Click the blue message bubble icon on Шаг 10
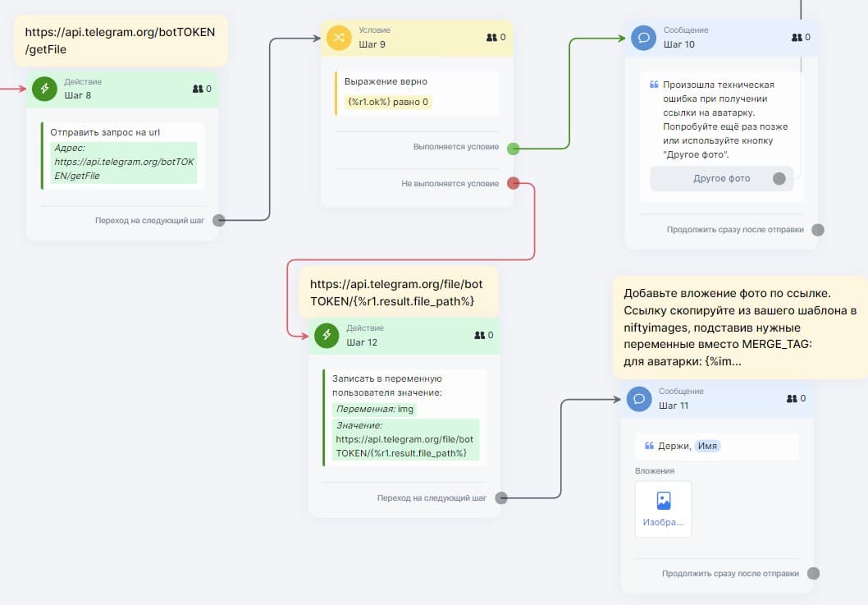The height and width of the screenshot is (605, 868). (x=643, y=38)
